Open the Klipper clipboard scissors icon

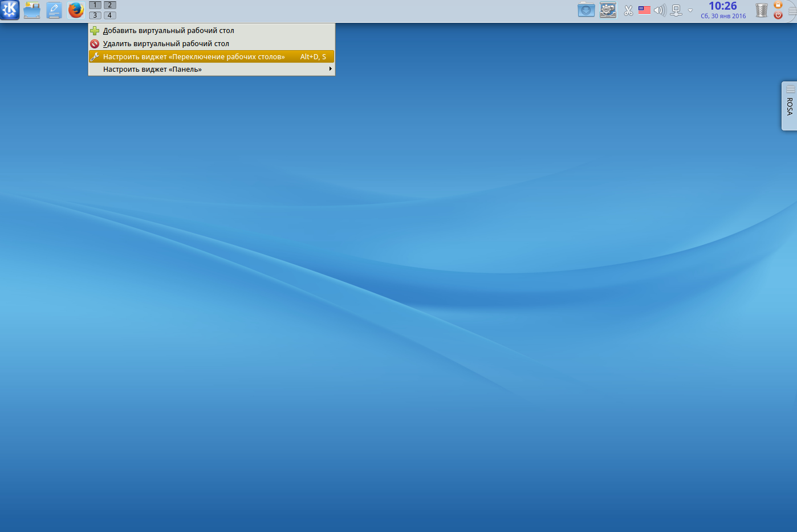click(628, 10)
